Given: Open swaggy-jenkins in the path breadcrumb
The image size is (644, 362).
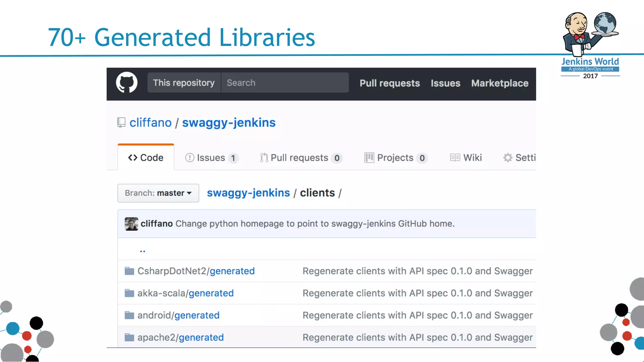Looking at the screenshot, I should [248, 193].
